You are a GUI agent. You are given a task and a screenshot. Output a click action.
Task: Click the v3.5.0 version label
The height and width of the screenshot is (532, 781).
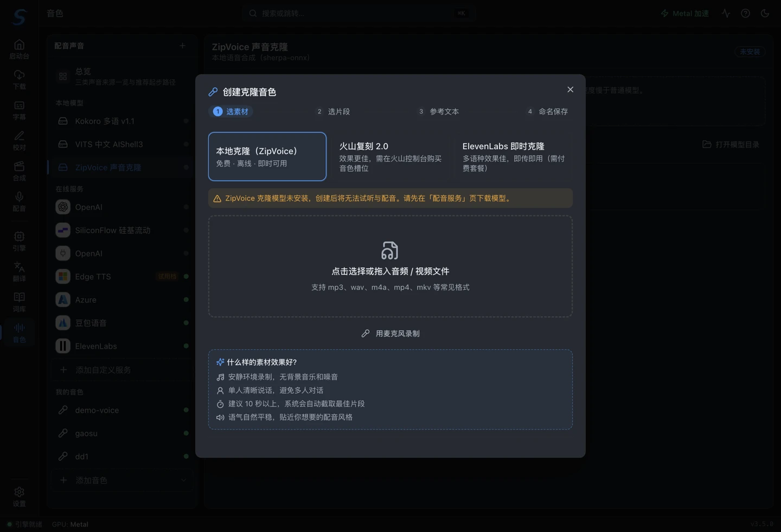[x=761, y=524]
